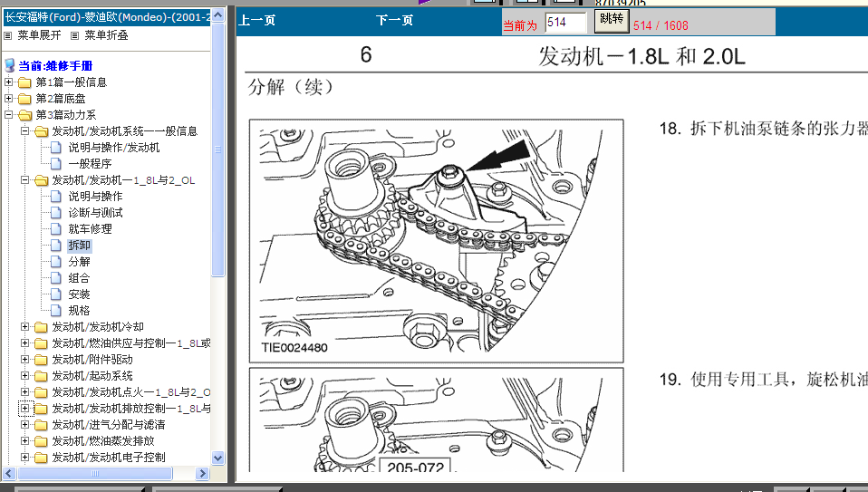Focus the page number field showing 514
Screen dimensions: 868x492
pos(565,23)
